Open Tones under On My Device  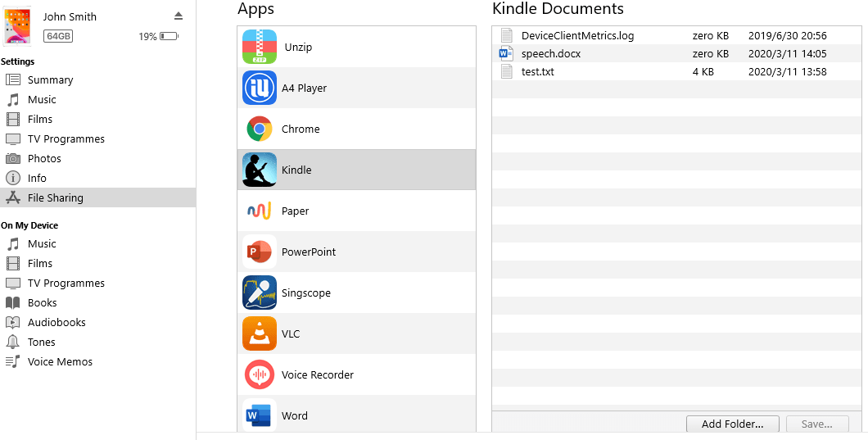[x=42, y=342]
